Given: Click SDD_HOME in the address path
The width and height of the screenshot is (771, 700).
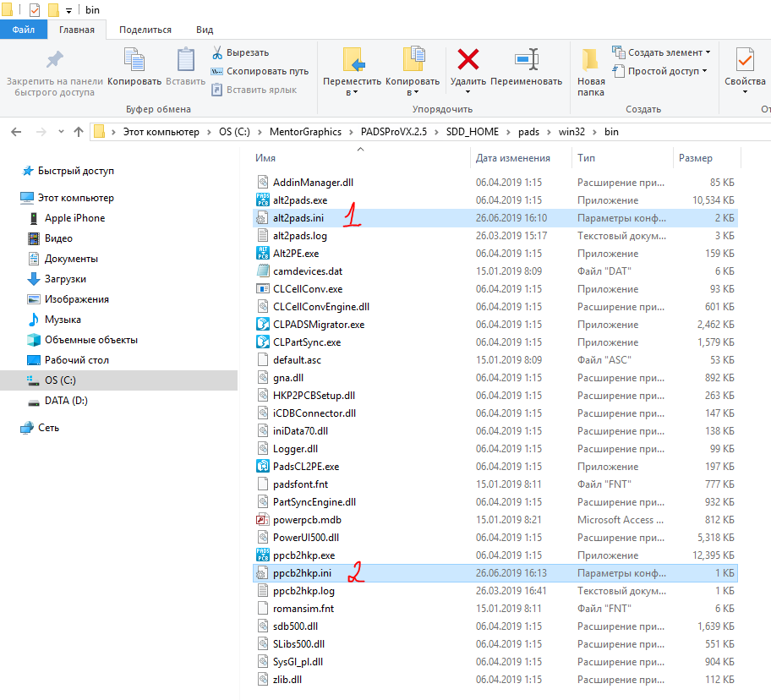Looking at the screenshot, I should tap(472, 132).
